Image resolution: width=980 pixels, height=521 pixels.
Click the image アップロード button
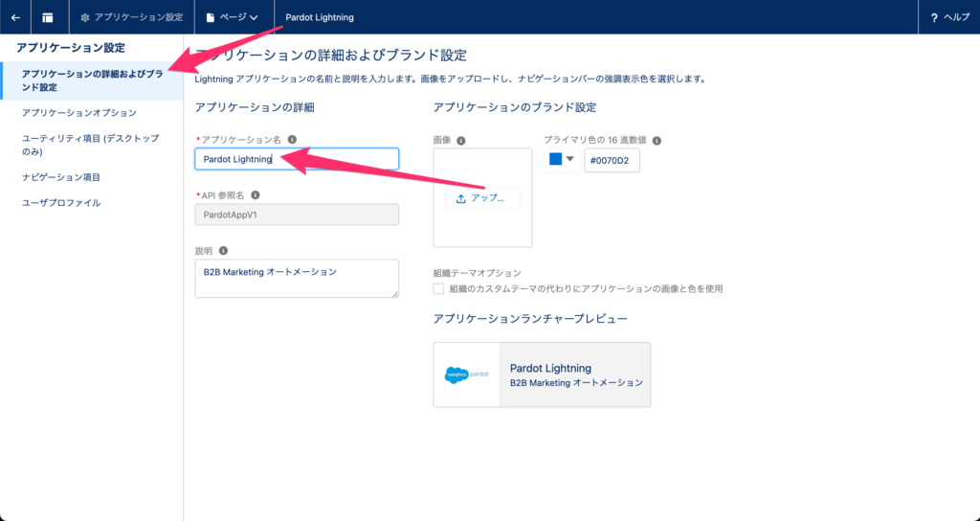[482, 198]
